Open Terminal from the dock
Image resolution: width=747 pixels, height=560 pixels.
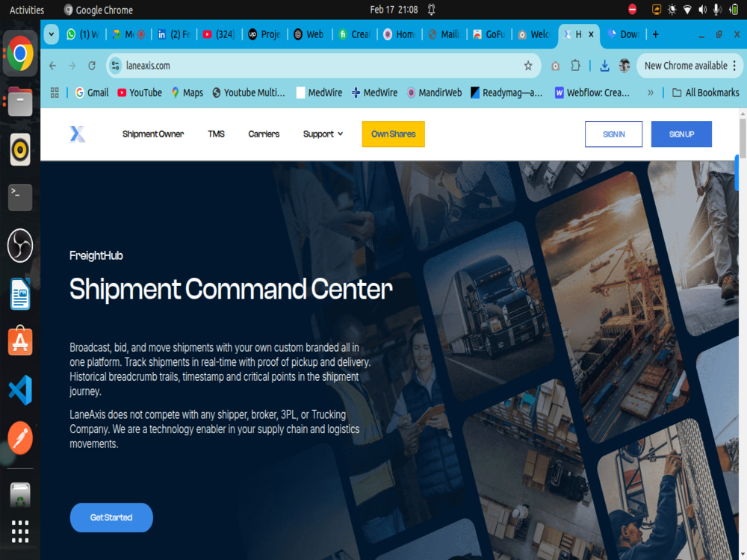click(20, 197)
